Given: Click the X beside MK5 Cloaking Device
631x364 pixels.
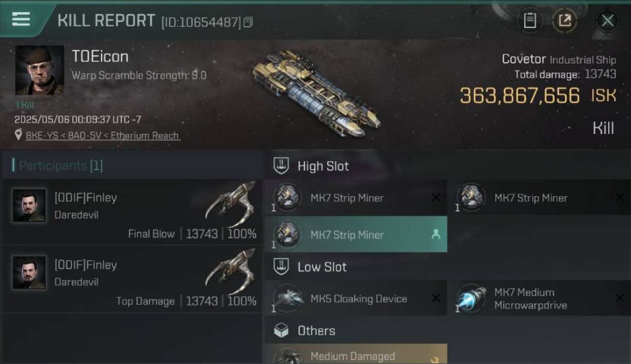Looking at the screenshot, I should point(436,298).
